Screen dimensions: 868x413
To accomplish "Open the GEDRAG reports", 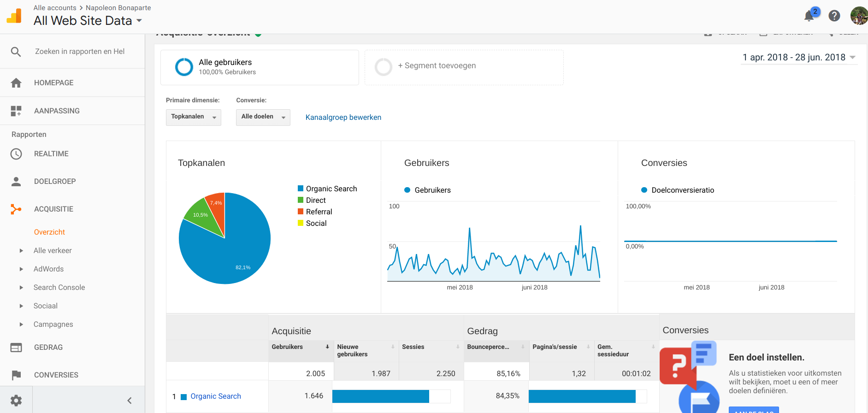I will pyautogui.click(x=48, y=348).
